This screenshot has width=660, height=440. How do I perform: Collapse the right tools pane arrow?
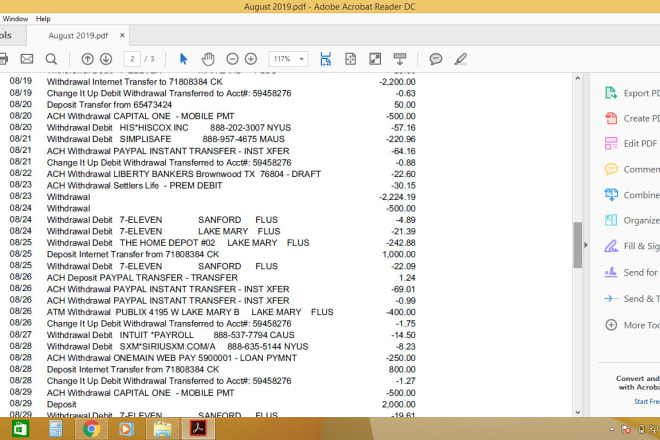tap(585, 245)
